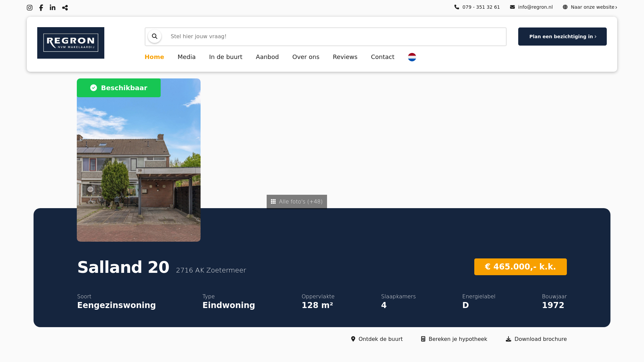Click the Eindwoning type value
Viewport: 644px width, 362px height.
229,305
